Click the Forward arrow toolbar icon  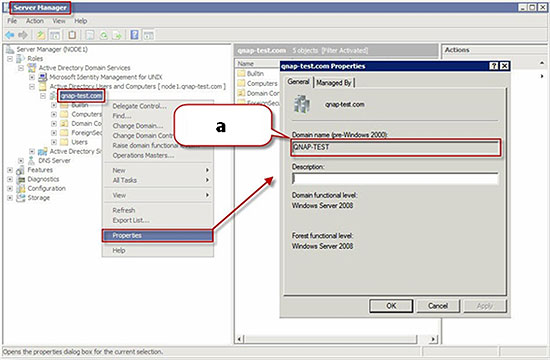click(x=23, y=35)
